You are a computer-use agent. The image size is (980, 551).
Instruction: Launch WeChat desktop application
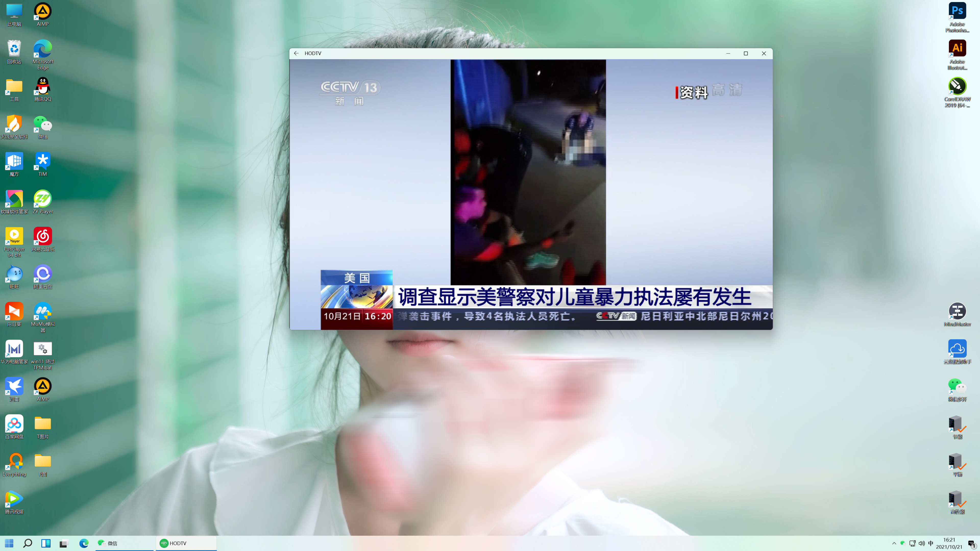pos(42,128)
